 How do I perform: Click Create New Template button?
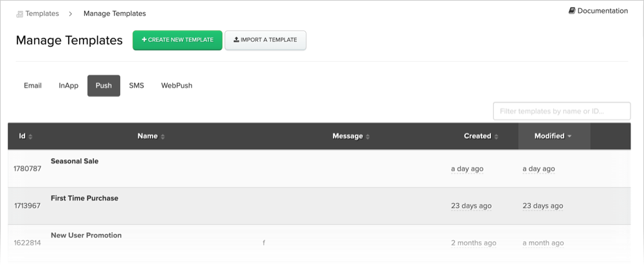pos(177,40)
